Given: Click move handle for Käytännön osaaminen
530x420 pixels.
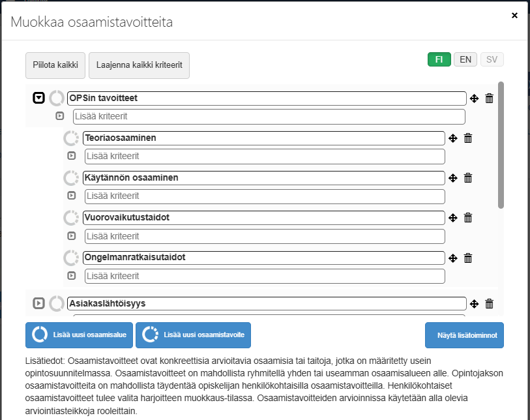Looking at the screenshot, I should pos(452,178).
